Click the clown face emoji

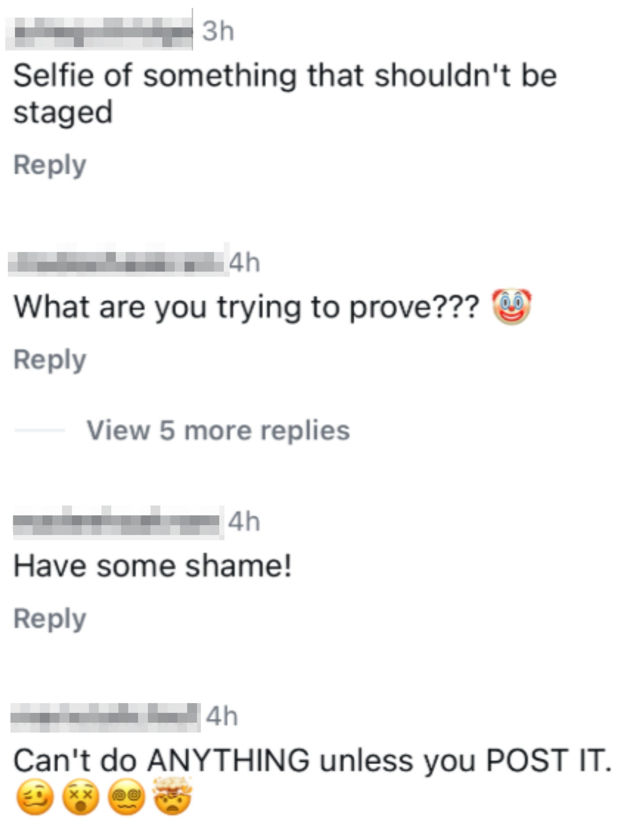(x=511, y=307)
